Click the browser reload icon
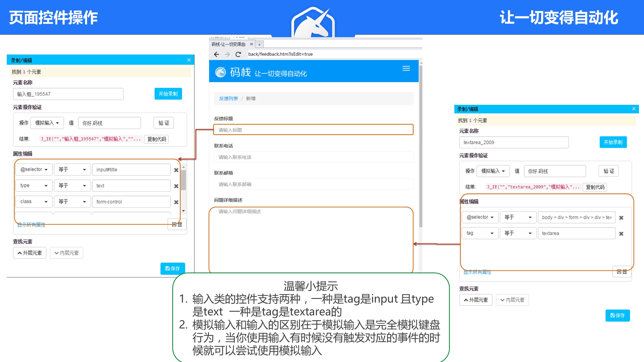Screen dimensions: 644x362 click(x=238, y=54)
